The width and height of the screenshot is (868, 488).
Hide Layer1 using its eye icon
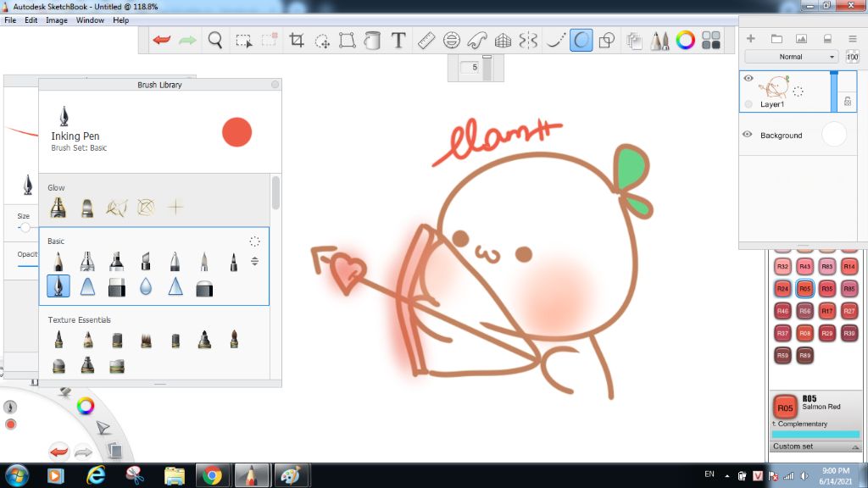point(748,79)
